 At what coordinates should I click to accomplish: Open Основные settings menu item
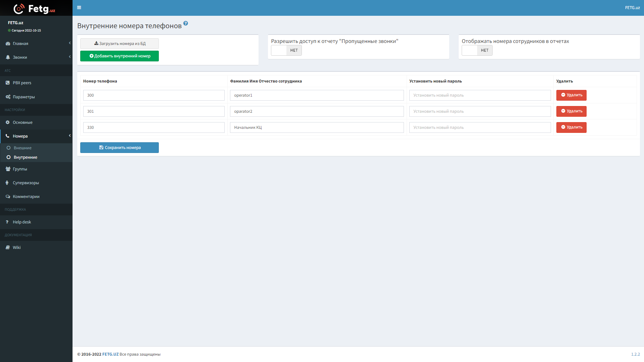[x=22, y=122]
